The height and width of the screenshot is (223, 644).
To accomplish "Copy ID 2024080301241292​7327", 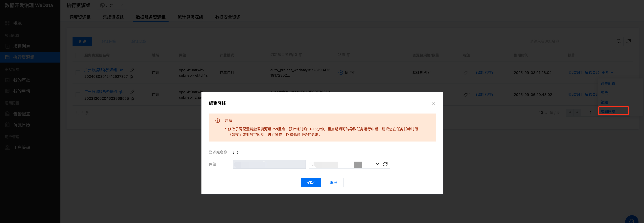I will 131,77.
